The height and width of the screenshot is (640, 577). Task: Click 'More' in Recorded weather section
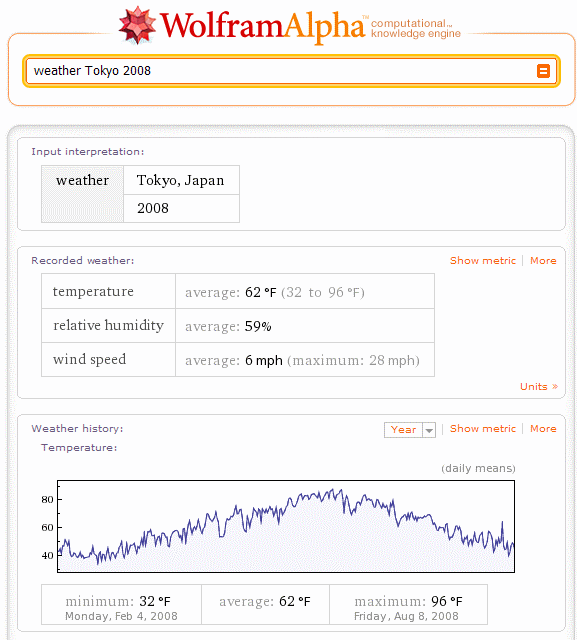pos(543,260)
